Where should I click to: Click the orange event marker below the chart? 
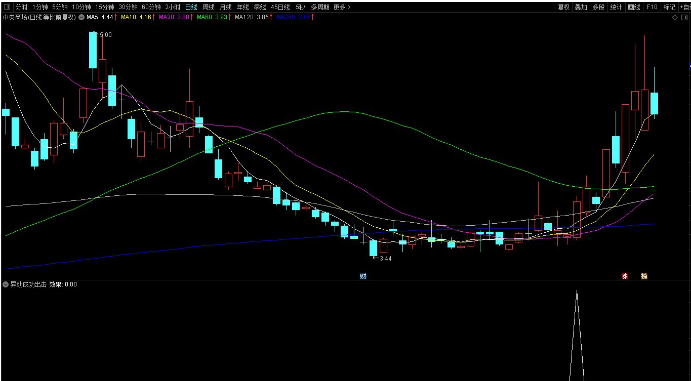pos(644,276)
